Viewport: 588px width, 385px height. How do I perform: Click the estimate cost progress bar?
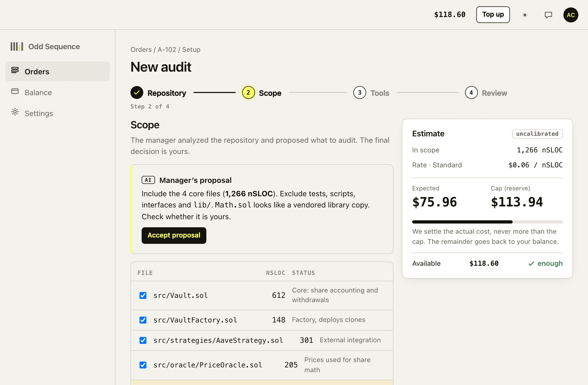pos(487,222)
